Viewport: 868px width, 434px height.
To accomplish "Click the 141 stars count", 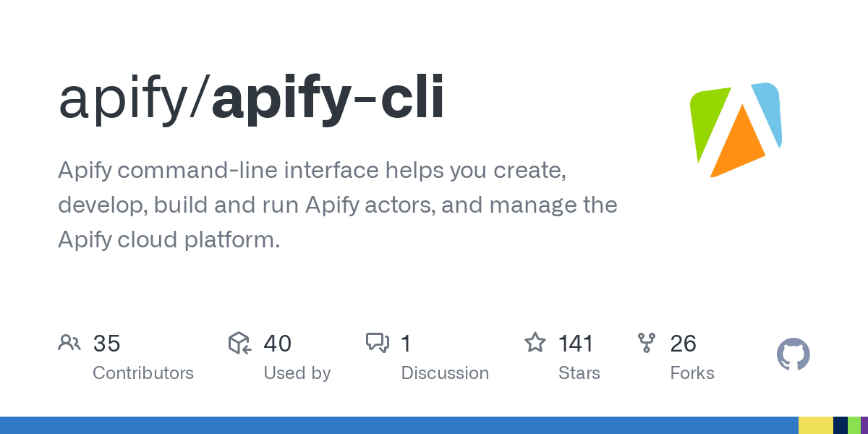I will [576, 344].
